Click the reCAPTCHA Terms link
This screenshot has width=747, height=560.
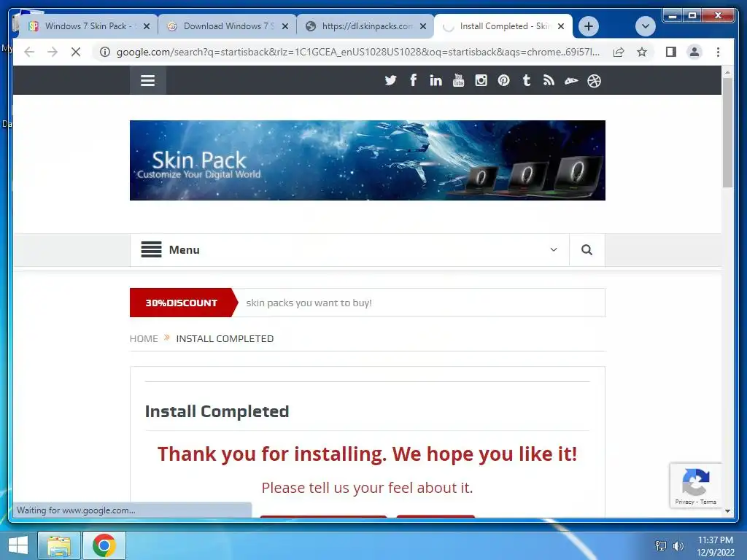coord(708,502)
